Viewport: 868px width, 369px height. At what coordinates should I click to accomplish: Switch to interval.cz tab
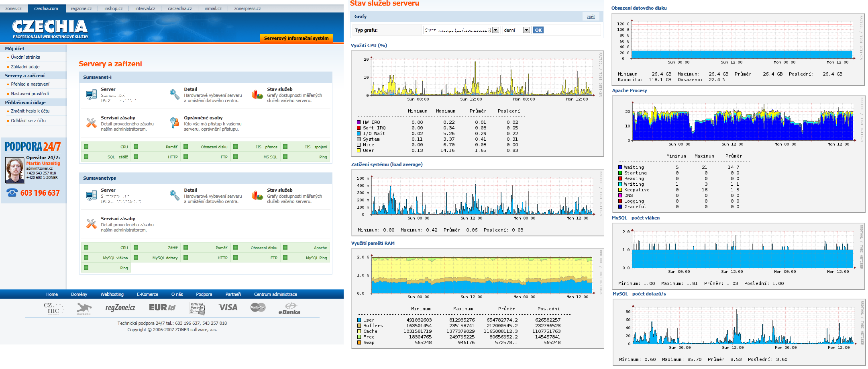point(145,8)
